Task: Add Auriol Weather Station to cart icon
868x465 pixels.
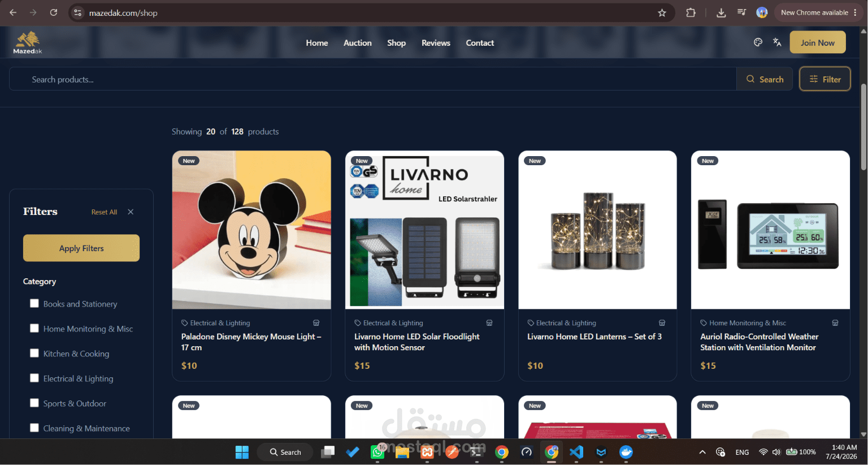Action: [x=835, y=323]
